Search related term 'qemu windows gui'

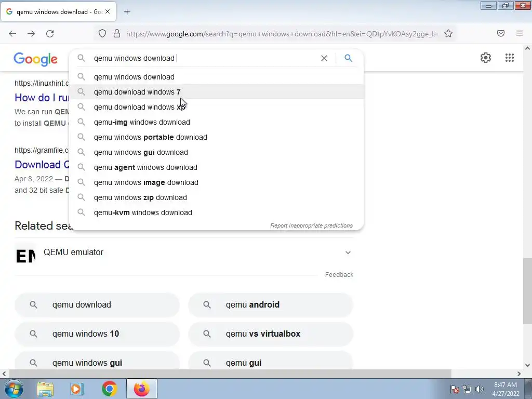coord(97,362)
